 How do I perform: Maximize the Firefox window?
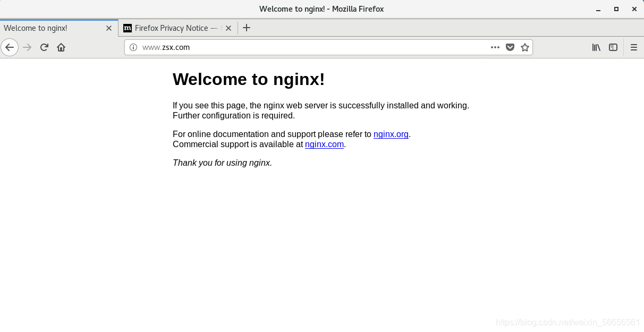tap(616, 9)
